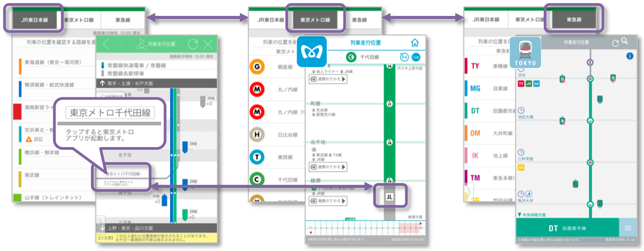Select the JR東日本線 tab on left screen
The image size is (644, 251).
(33, 20)
